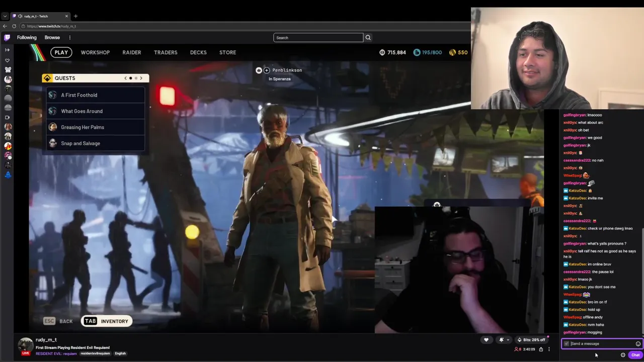This screenshot has height=362, width=644.
Task: Expand the Twitch sidebar with arrow icon
Action: point(7,50)
